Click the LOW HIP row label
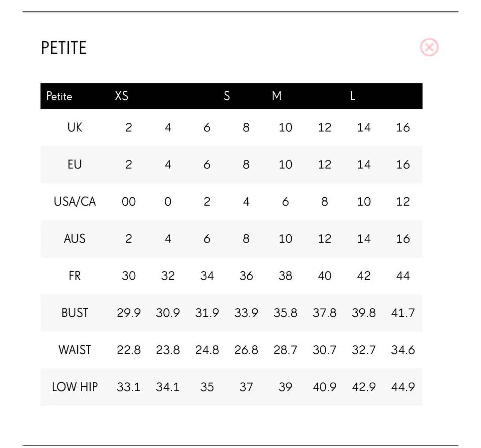Viewport: 481px width, 448px height. pyautogui.click(x=74, y=387)
